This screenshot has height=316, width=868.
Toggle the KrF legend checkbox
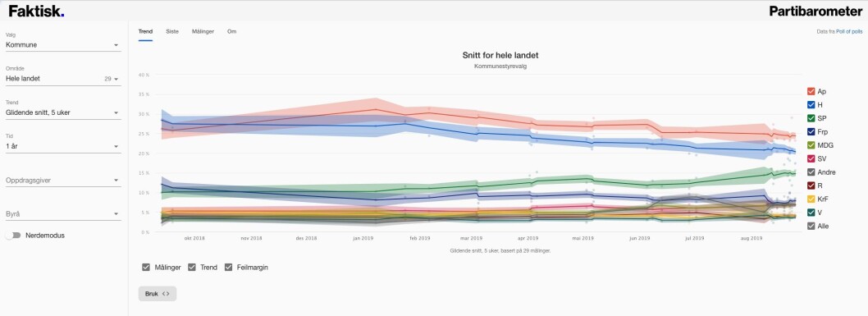click(811, 199)
